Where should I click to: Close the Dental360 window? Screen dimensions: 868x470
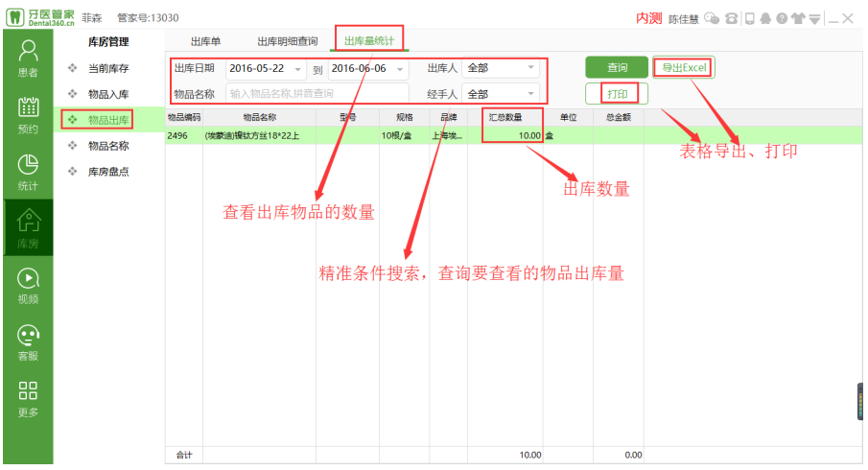pyautogui.click(x=848, y=19)
